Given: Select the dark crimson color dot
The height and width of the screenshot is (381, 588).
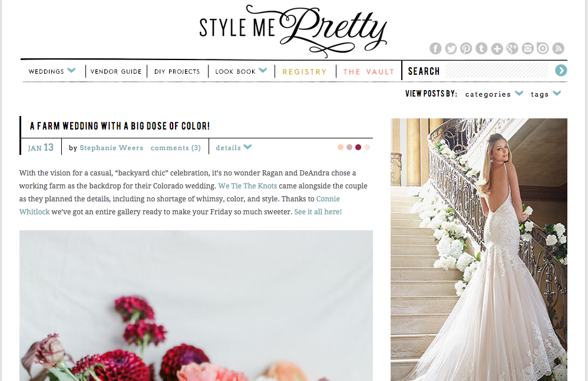Looking at the screenshot, I should [358, 147].
